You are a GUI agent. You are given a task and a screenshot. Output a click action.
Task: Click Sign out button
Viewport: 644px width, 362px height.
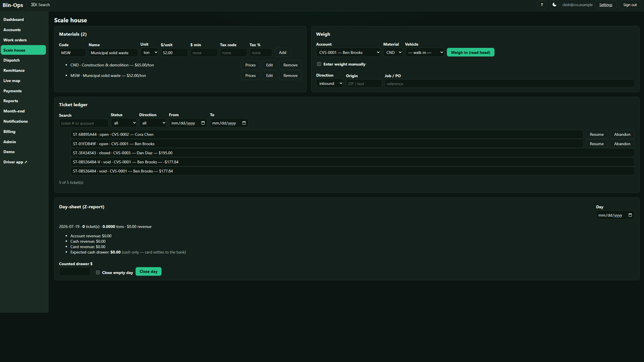(x=630, y=5)
